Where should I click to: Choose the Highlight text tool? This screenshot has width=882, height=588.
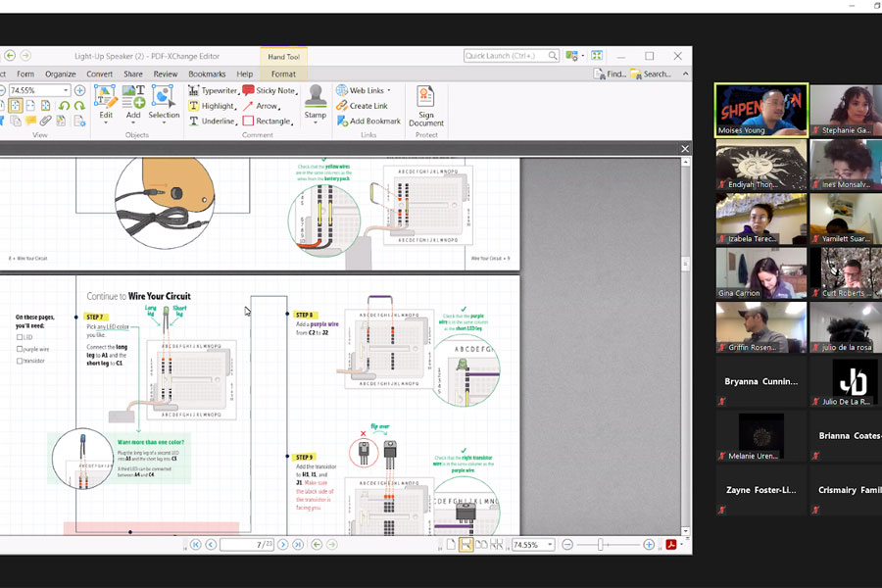[212, 106]
